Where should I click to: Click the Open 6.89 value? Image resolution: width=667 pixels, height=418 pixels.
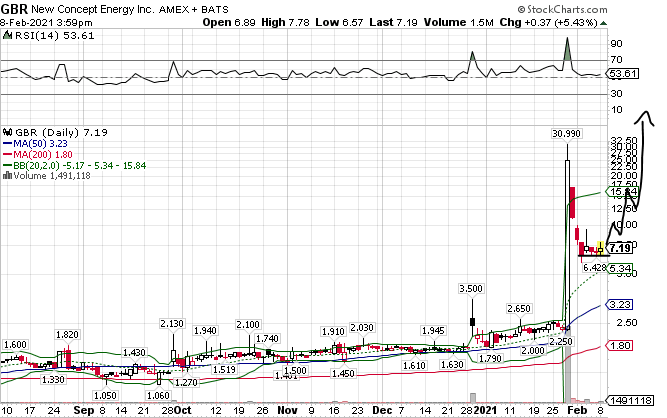(229, 23)
